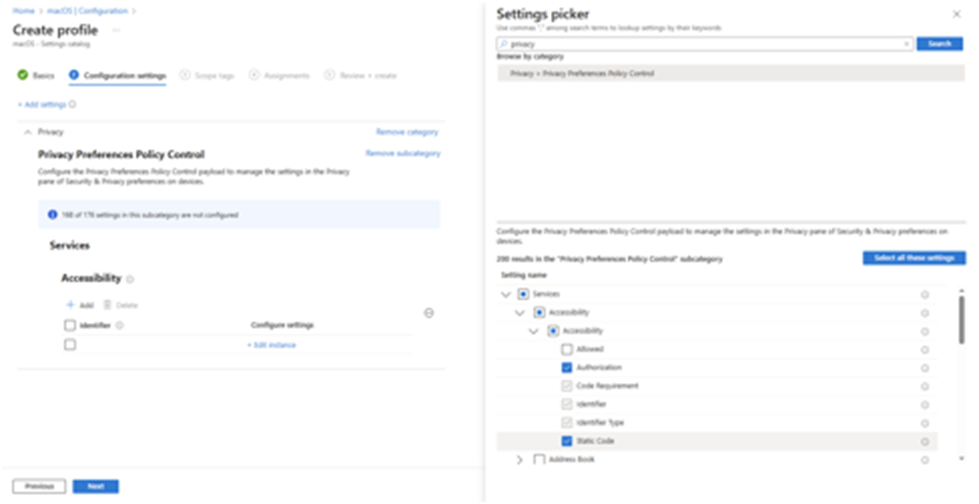Tick the Address Book checkbox
Screen dimensions: 979x504
tap(539, 460)
